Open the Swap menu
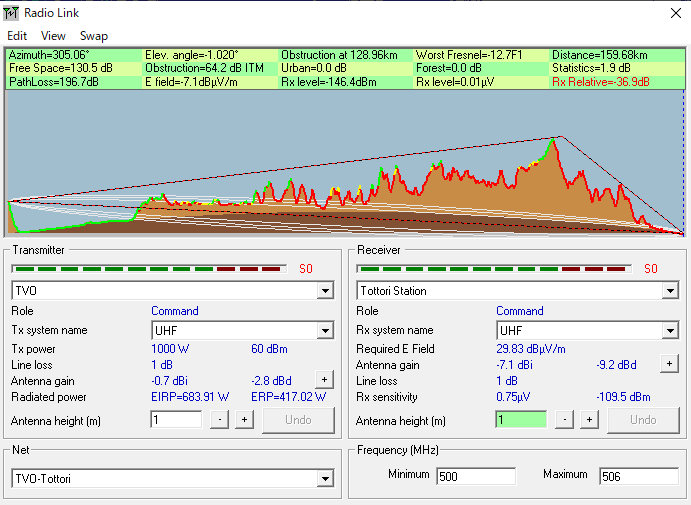Viewport: 691px width, 505px height. tap(93, 36)
